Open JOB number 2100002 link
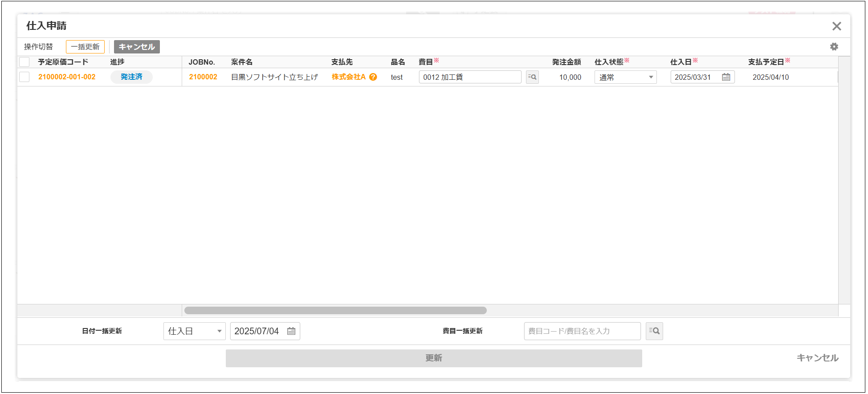The height and width of the screenshot is (394, 868). point(203,77)
